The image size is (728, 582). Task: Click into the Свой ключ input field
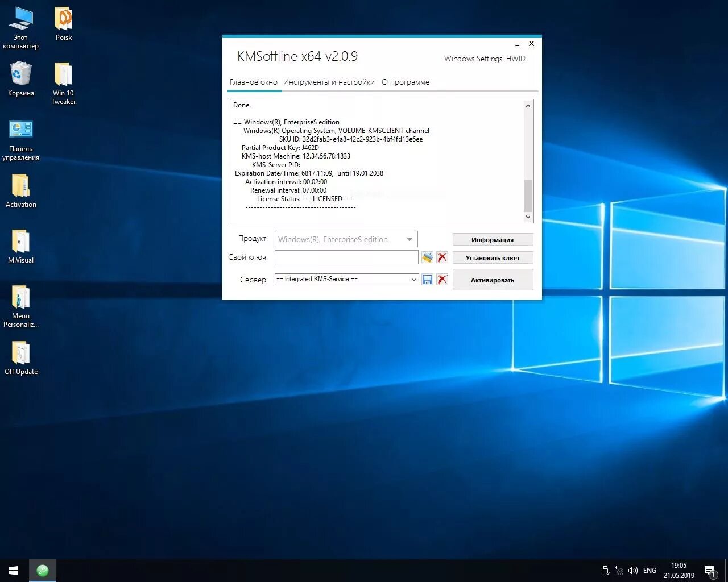346,257
